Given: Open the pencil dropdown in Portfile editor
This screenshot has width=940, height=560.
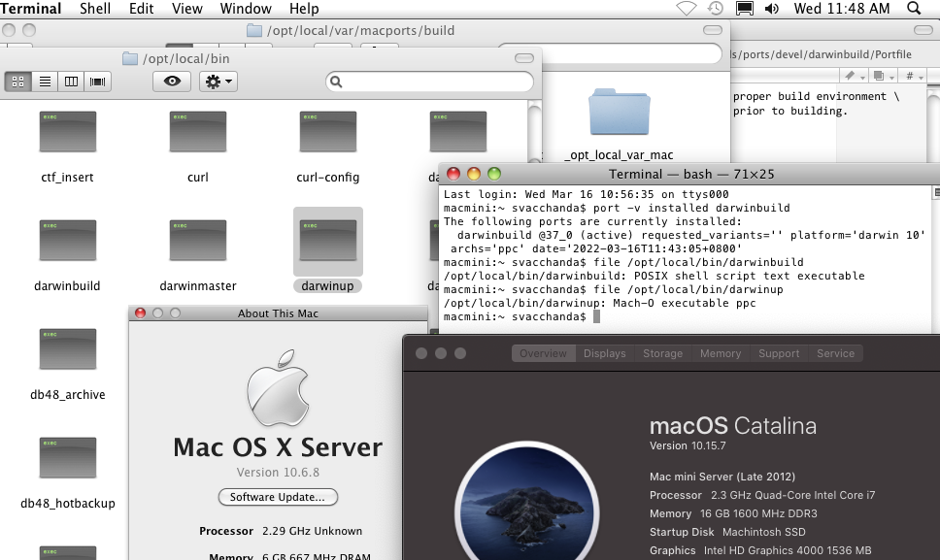Looking at the screenshot, I should click(x=854, y=76).
